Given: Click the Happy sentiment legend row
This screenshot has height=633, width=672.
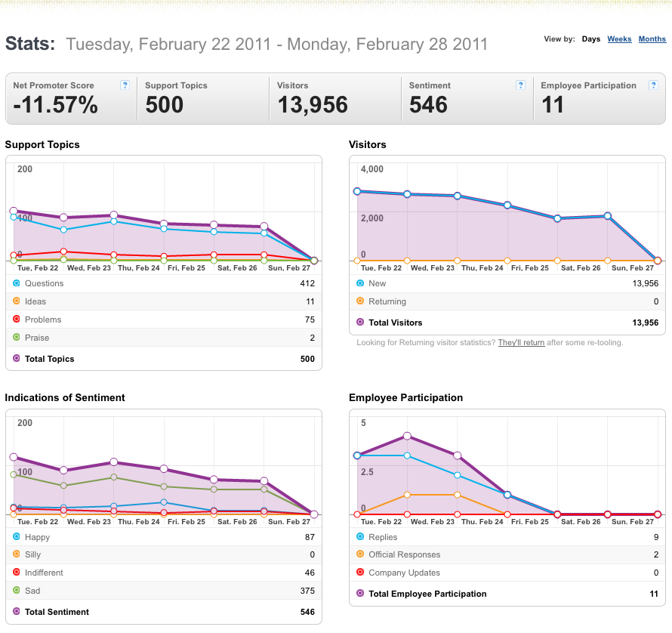Looking at the screenshot, I should point(164,537).
